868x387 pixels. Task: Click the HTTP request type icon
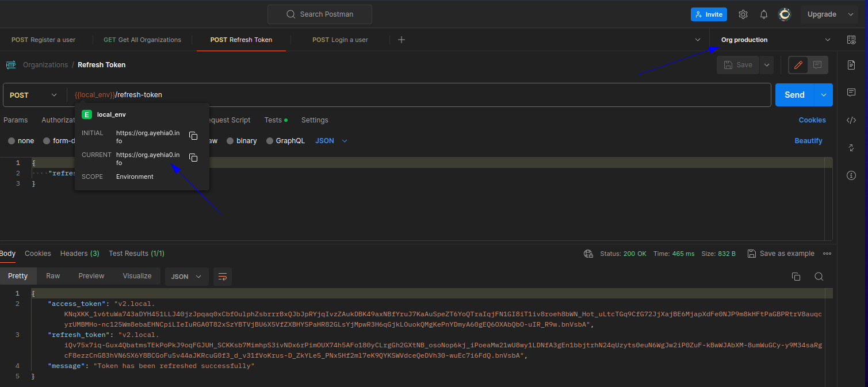point(11,65)
